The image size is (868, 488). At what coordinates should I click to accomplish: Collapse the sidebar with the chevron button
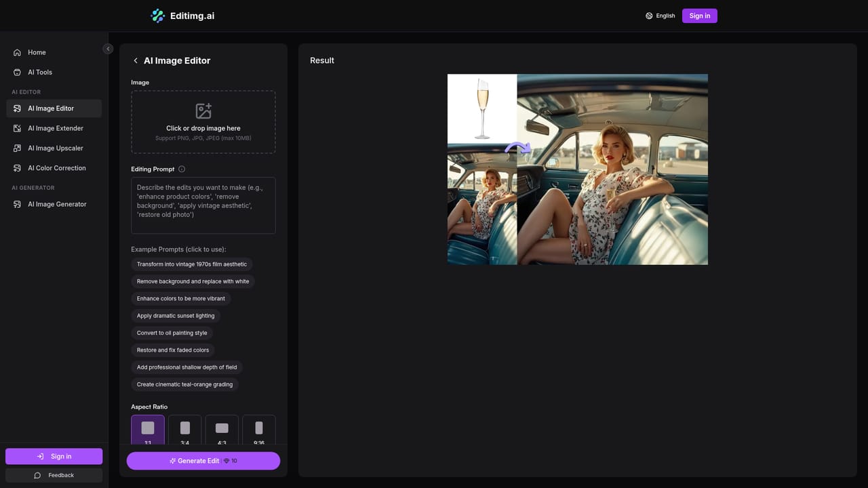pyautogui.click(x=108, y=49)
